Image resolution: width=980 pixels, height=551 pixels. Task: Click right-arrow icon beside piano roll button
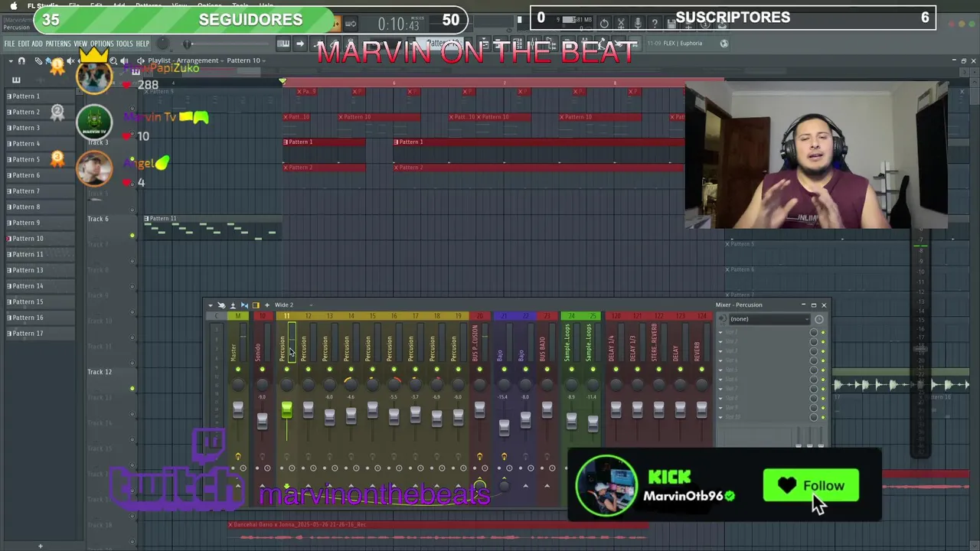[300, 44]
